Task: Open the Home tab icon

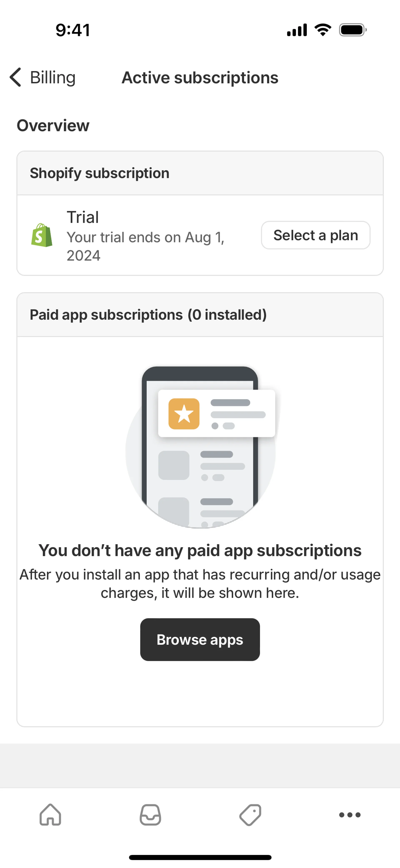Action: pyautogui.click(x=50, y=815)
